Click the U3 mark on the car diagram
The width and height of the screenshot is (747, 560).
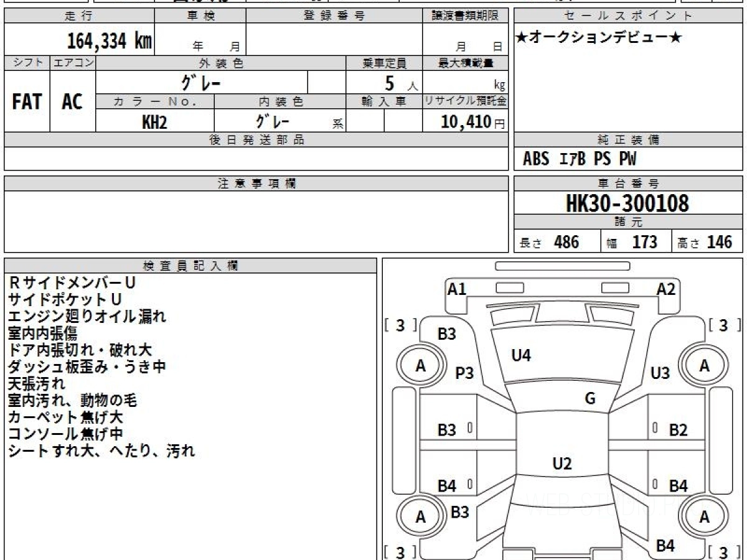(x=660, y=373)
